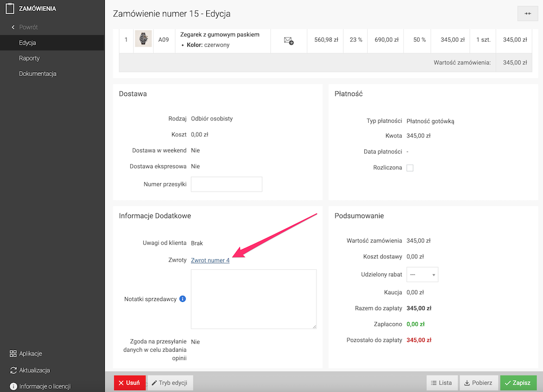Switch to Tryb edycji
The image size is (543, 392).
(x=170, y=383)
